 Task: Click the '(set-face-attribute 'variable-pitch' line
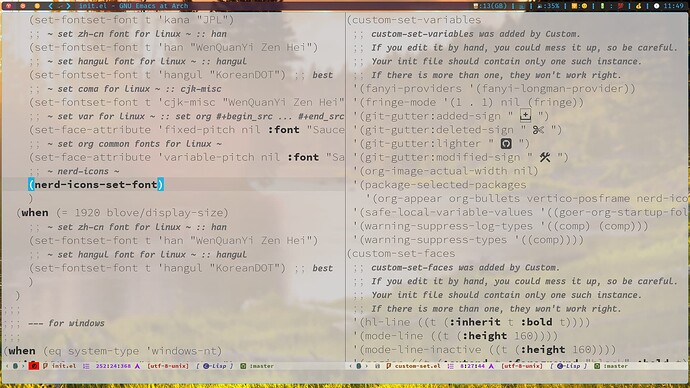click(x=187, y=157)
